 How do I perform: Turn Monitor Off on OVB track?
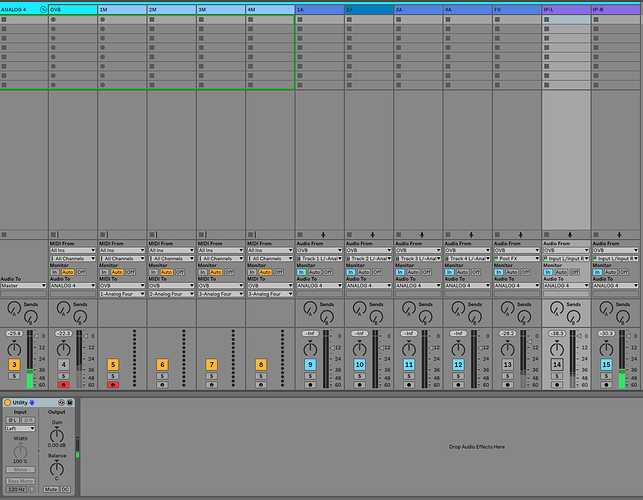[82, 271]
